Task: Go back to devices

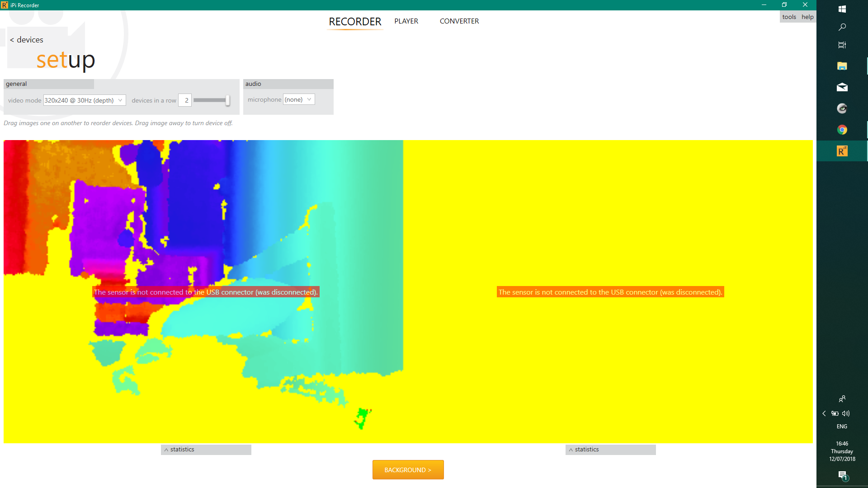Action: (x=27, y=40)
